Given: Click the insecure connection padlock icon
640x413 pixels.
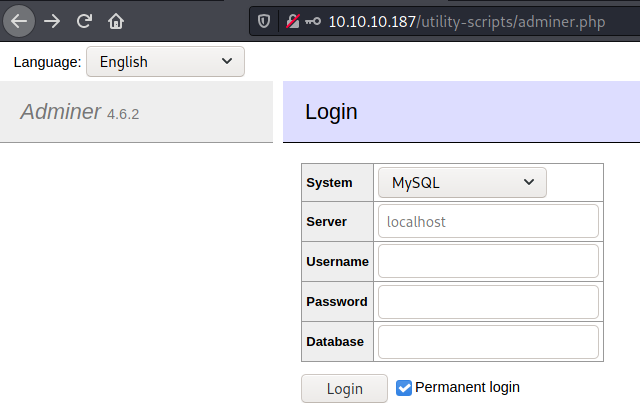Looking at the screenshot, I should click(x=293, y=20).
